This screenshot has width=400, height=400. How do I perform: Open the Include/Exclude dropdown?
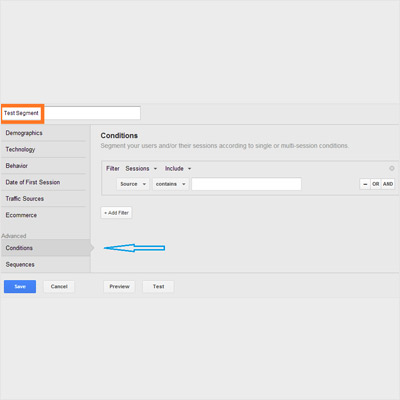178,169
